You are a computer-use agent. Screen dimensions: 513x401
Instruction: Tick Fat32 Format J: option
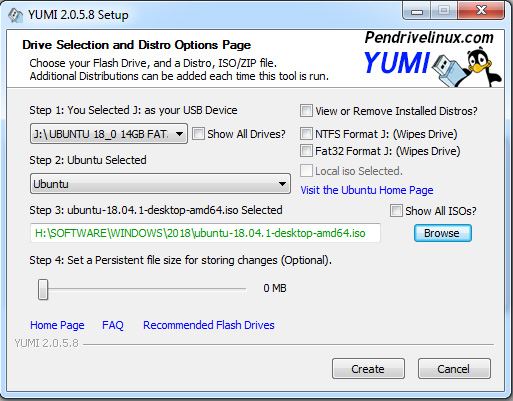[306, 151]
